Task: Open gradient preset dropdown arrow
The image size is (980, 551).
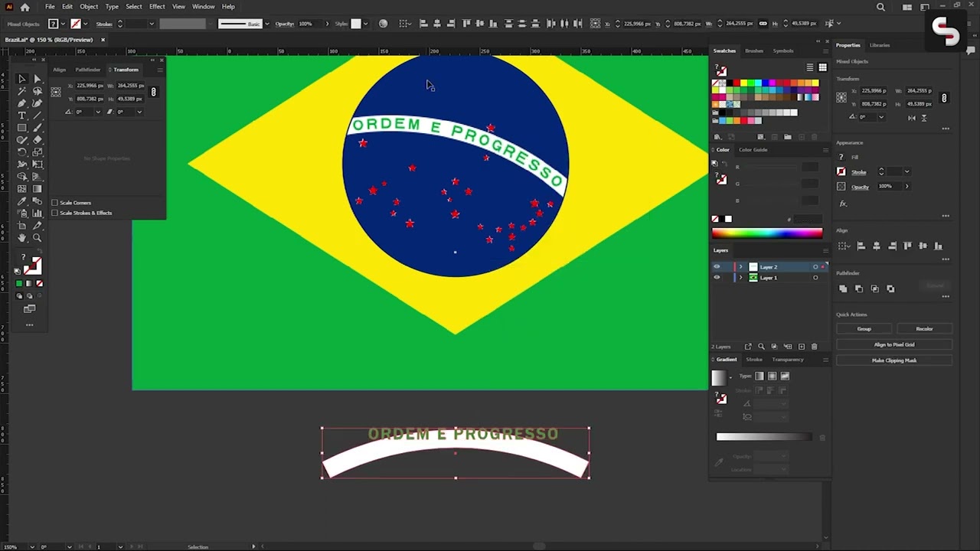Action: pyautogui.click(x=730, y=377)
